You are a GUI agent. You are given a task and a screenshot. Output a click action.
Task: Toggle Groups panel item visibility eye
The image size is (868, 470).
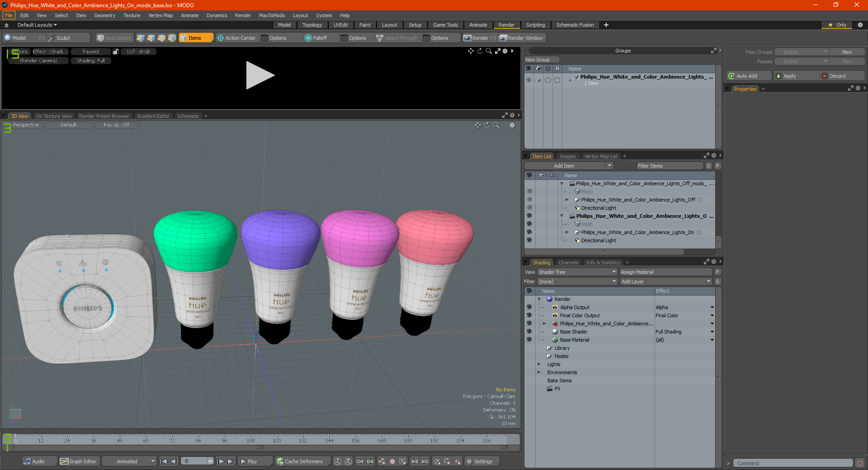point(528,80)
